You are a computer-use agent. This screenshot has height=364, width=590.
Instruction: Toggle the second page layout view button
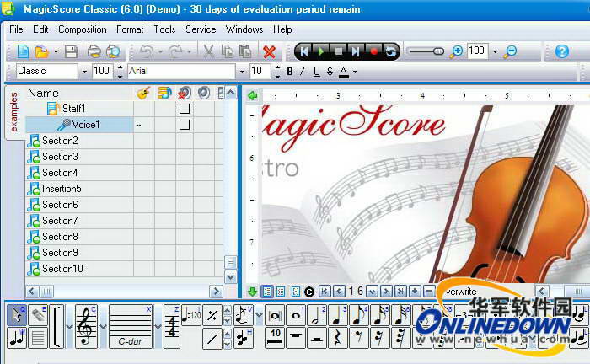(281, 292)
